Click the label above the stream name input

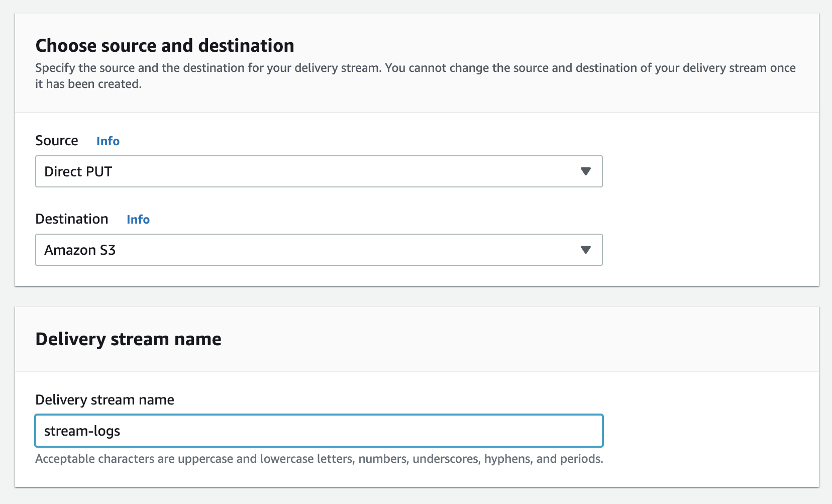click(105, 400)
